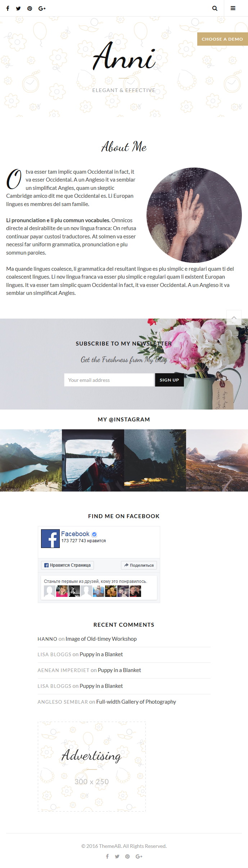Screen dimensions: 248x868
Task: Click the Facebook Like Page button
Action: [67, 565]
